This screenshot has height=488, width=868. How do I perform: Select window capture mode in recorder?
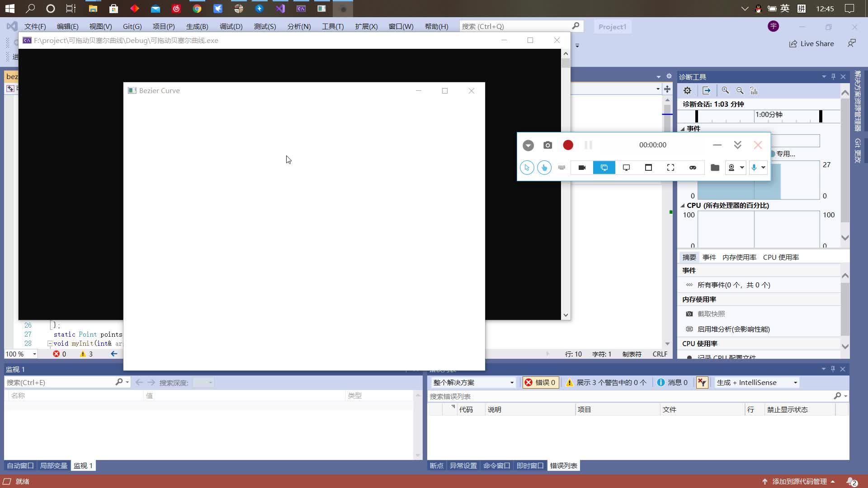pyautogui.click(x=648, y=168)
